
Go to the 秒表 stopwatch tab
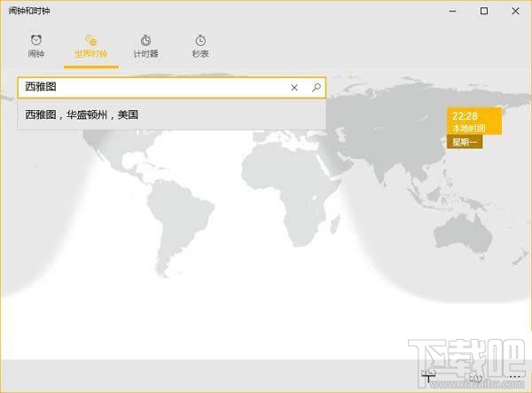point(200,46)
